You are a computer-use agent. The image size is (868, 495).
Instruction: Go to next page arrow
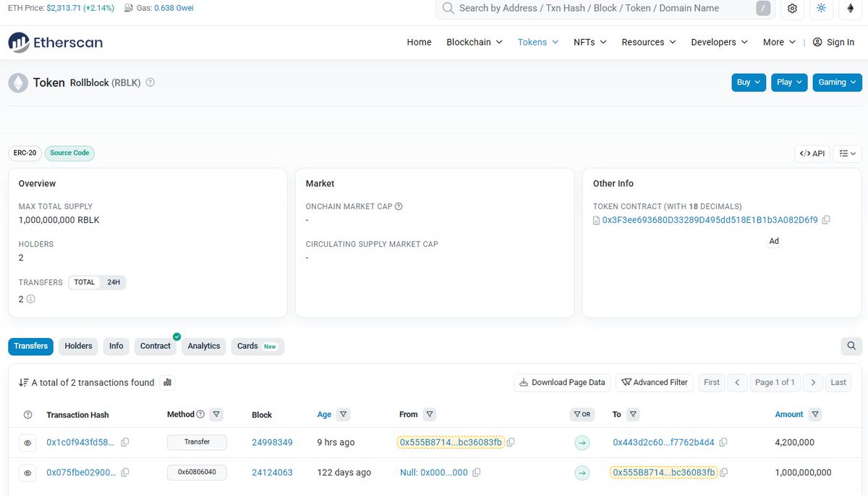[x=813, y=382]
